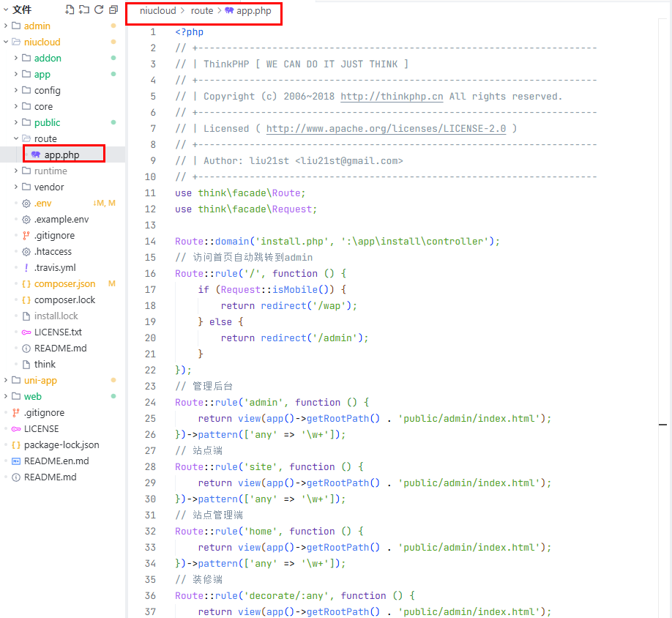Click the braces icon next to composer.json

pos(26,283)
